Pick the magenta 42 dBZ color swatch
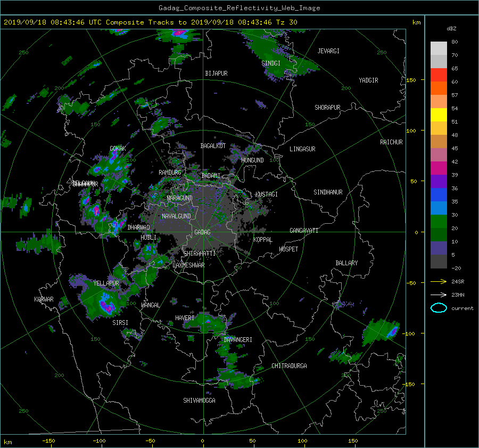The height and width of the screenshot is (448, 479). pos(439,168)
